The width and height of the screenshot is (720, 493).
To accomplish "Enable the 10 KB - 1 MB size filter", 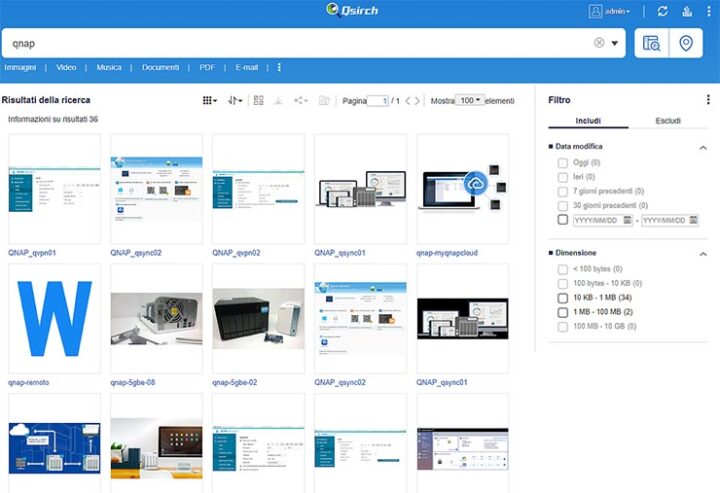I will click(563, 298).
